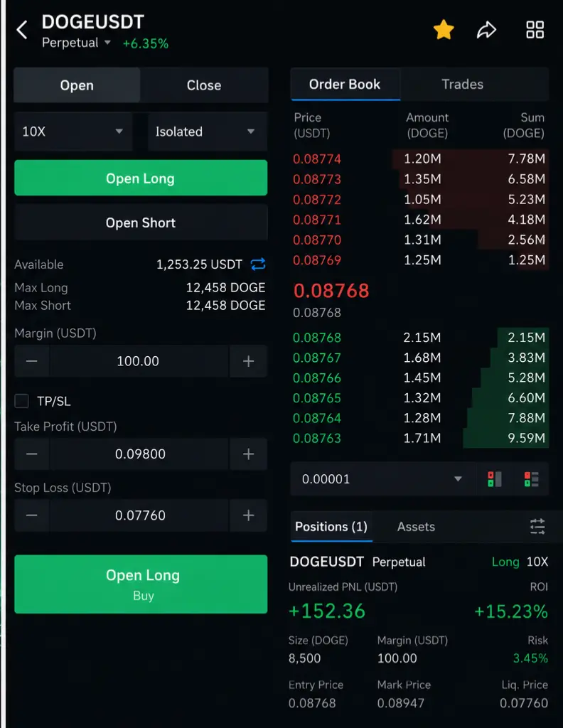Select bid price 0.08767
The height and width of the screenshot is (728, 563).
tap(317, 358)
